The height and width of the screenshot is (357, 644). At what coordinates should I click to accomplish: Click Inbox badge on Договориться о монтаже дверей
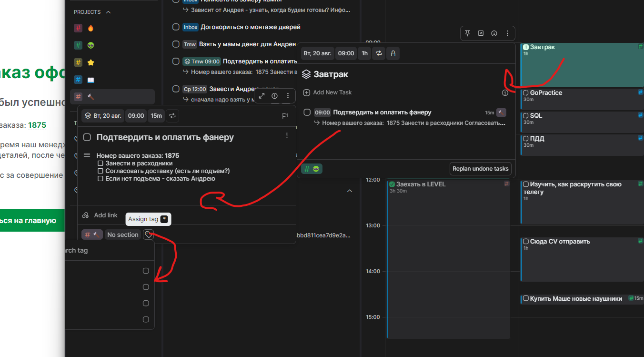(190, 27)
